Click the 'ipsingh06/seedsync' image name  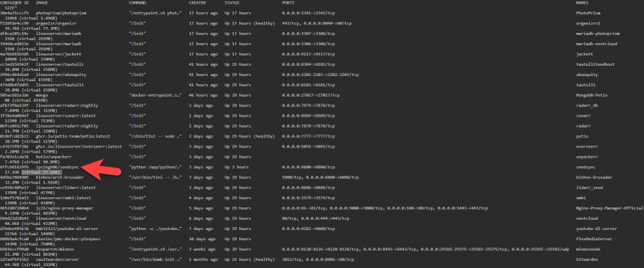coord(57,167)
